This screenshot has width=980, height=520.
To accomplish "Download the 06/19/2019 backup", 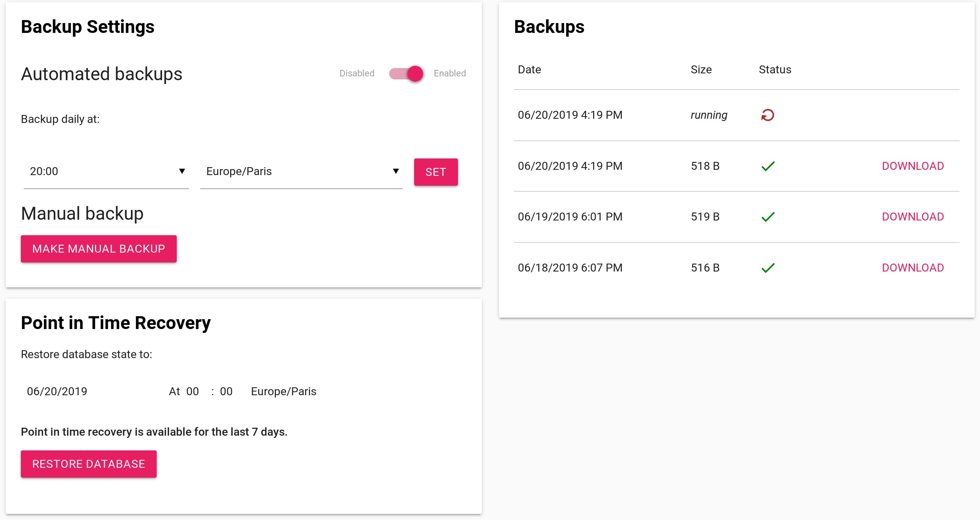I will [x=913, y=216].
